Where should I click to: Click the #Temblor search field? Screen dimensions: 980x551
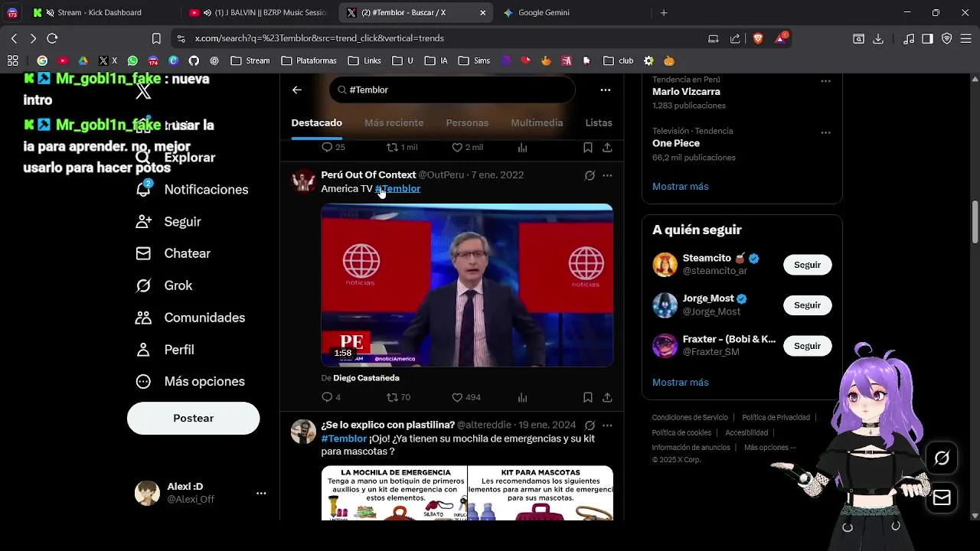452,90
